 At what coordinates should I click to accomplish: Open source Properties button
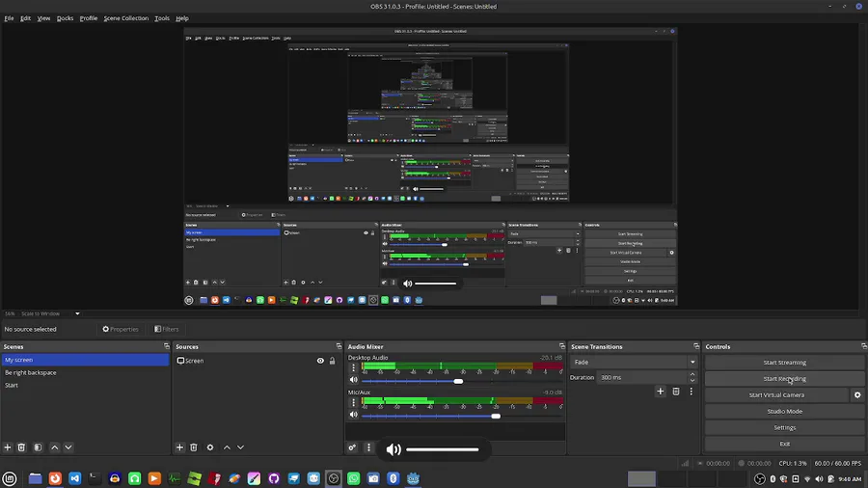point(121,329)
